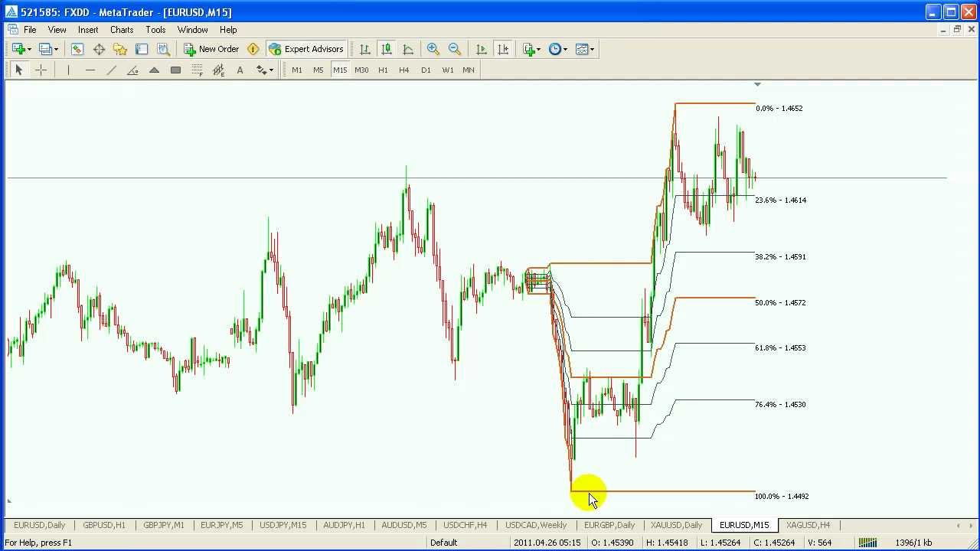Switch chart to Bar Chart mode
The image size is (980, 551).
[365, 49]
